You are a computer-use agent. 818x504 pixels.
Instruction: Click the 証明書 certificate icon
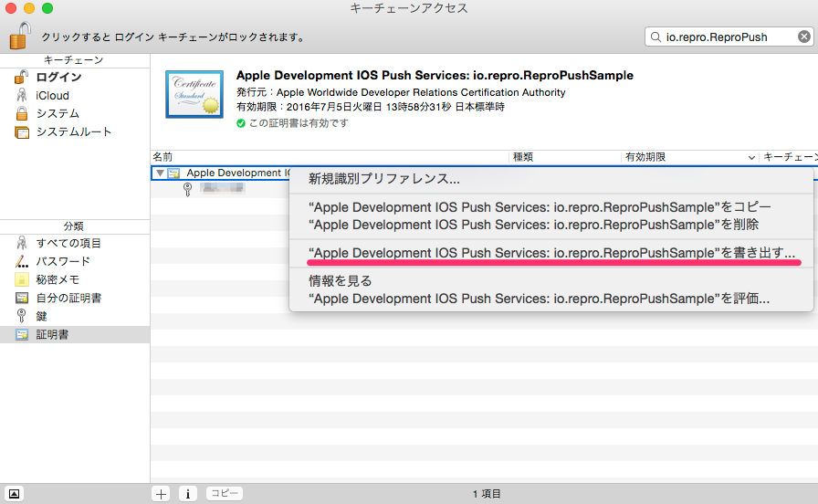tap(21, 334)
